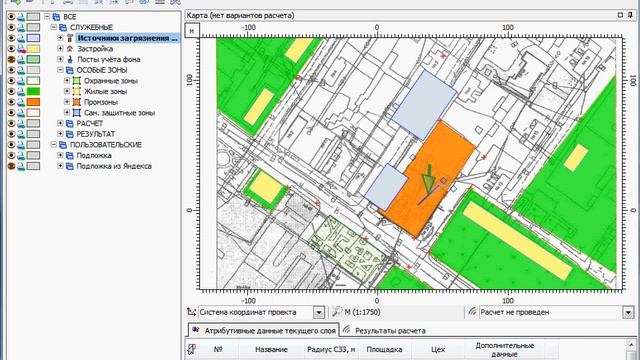Pin the Карта panel with pushpin icon
Image resolution: width=640 pixels, height=360 pixels.
(631, 15)
